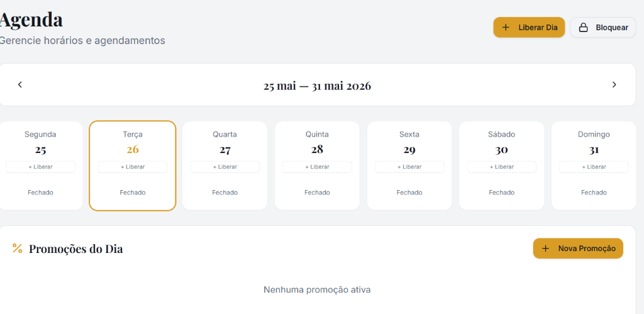The height and width of the screenshot is (314, 644).
Task: Click the percent icon beside Promoções do Dia
Action: [x=17, y=248]
